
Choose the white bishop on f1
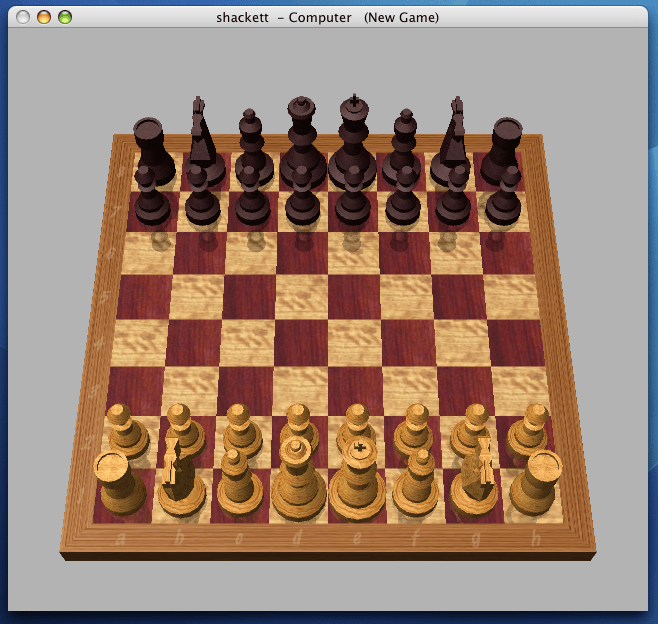[416, 483]
